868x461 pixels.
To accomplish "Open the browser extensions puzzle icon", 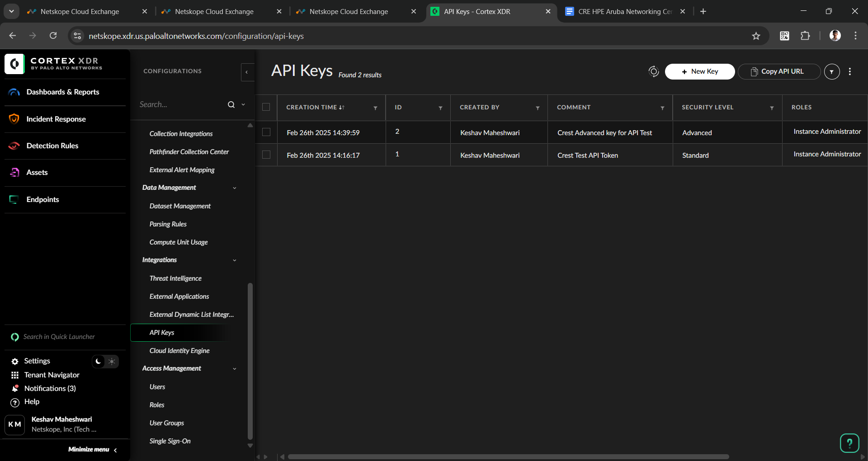I will click(x=805, y=36).
